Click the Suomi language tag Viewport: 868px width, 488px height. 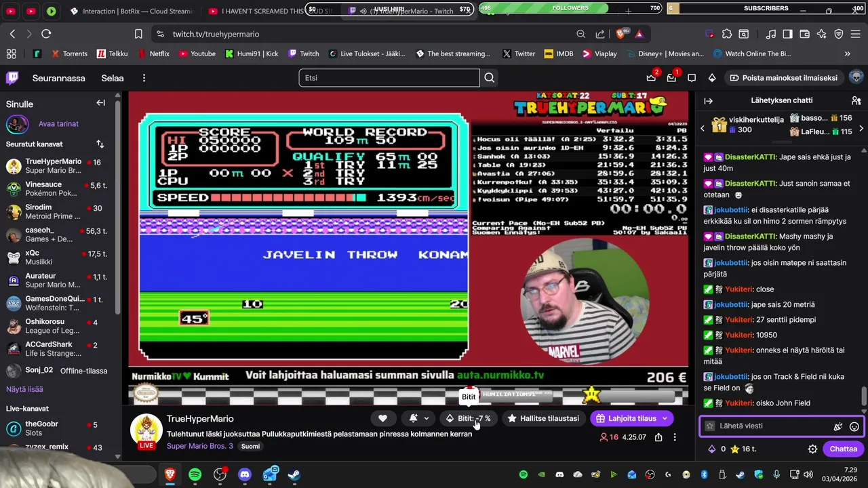pos(250,447)
